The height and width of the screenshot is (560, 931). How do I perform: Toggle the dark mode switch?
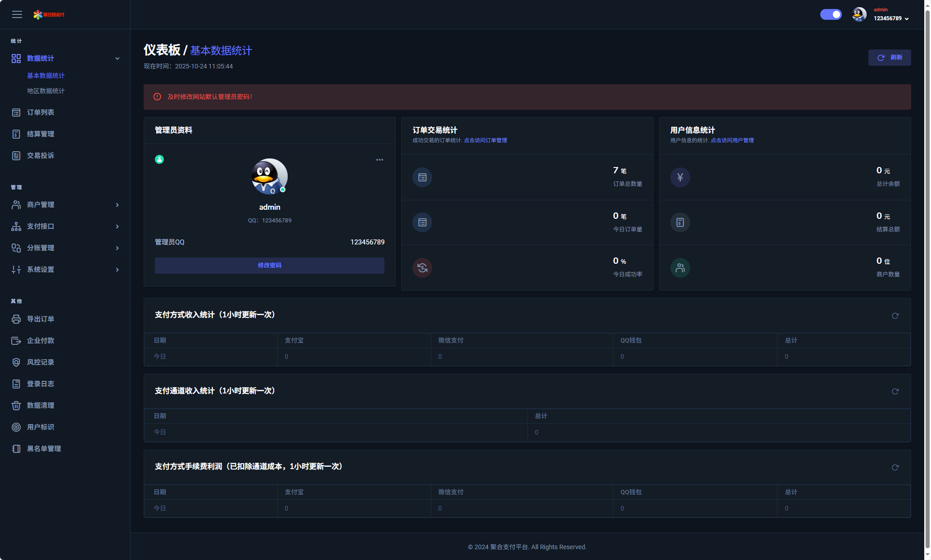pos(831,14)
